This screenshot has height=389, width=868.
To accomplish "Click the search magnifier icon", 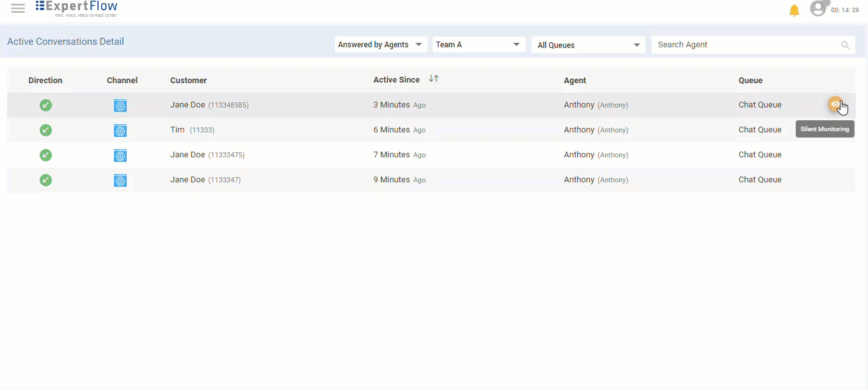I will tap(845, 45).
